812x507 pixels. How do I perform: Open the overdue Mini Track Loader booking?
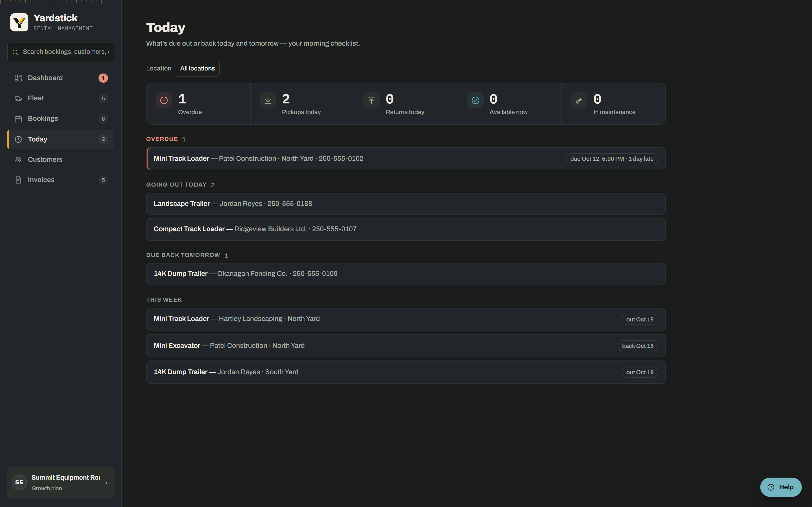[406, 159]
